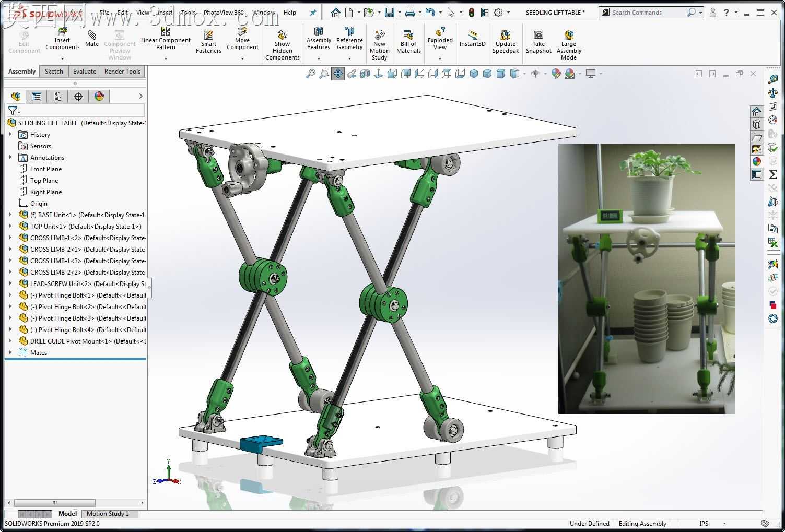
Task: Open Assembly Features tool
Action: click(x=319, y=40)
